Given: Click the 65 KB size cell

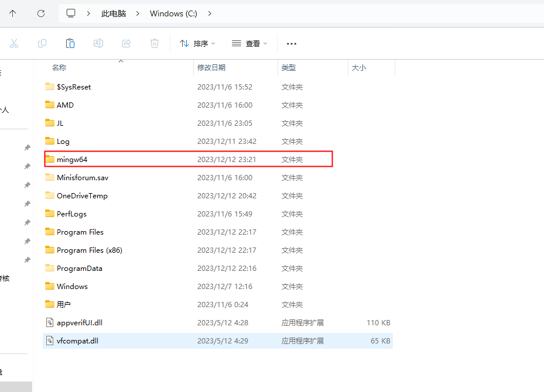Looking at the screenshot, I should [381, 341].
